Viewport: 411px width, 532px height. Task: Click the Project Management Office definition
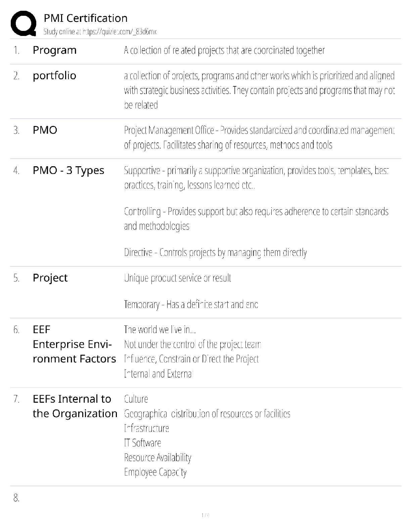point(259,137)
